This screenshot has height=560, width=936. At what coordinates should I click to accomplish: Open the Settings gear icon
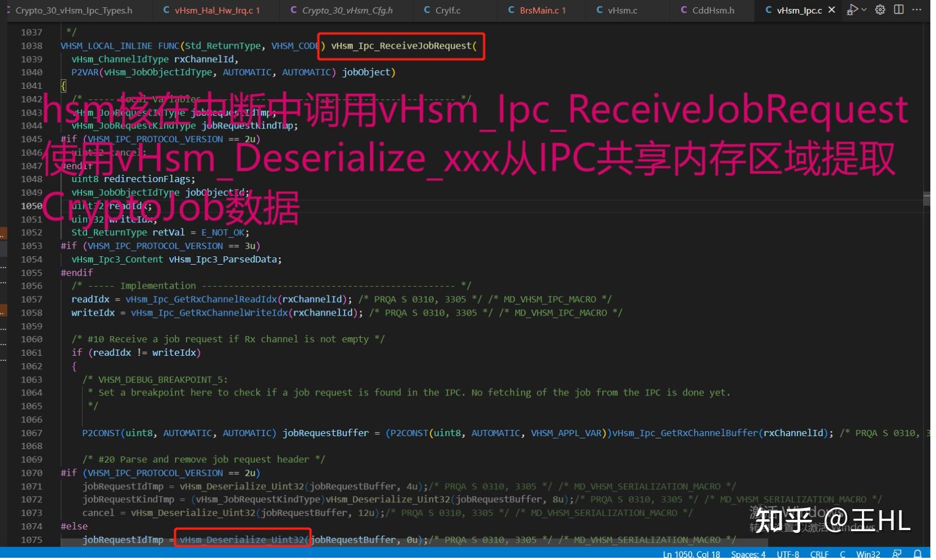pos(879,10)
